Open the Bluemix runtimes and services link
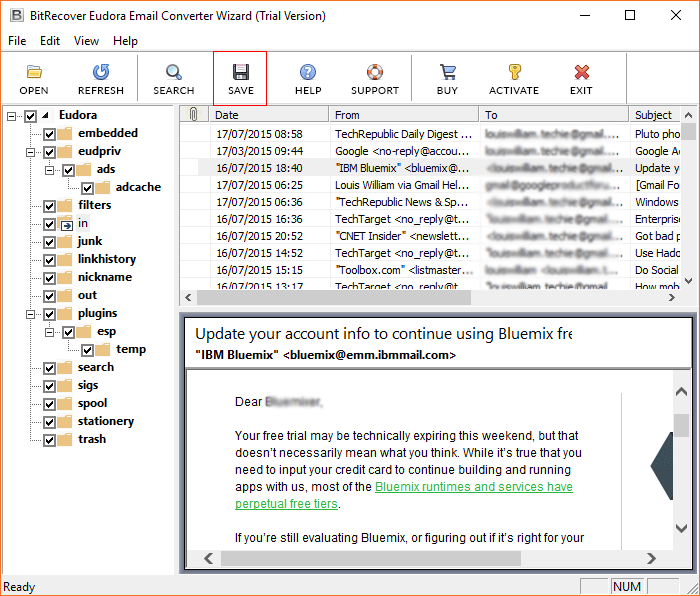 coord(474,487)
